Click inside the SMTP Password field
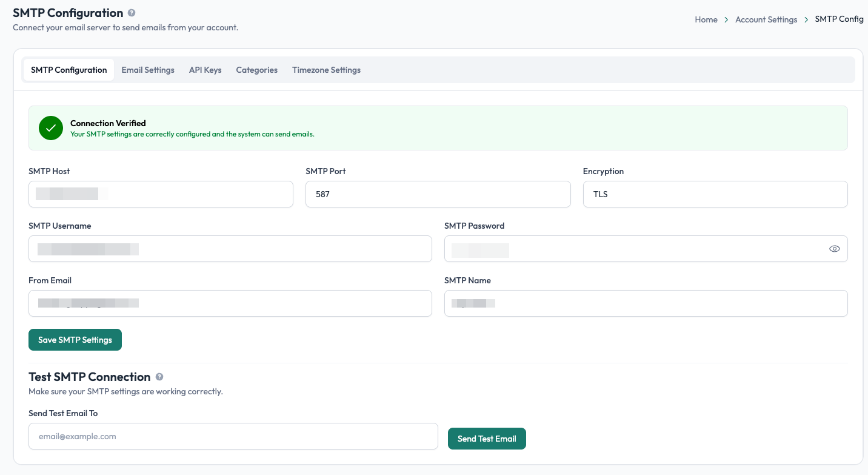Screen dimensions: 868x475 pyautogui.click(x=646, y=249)
